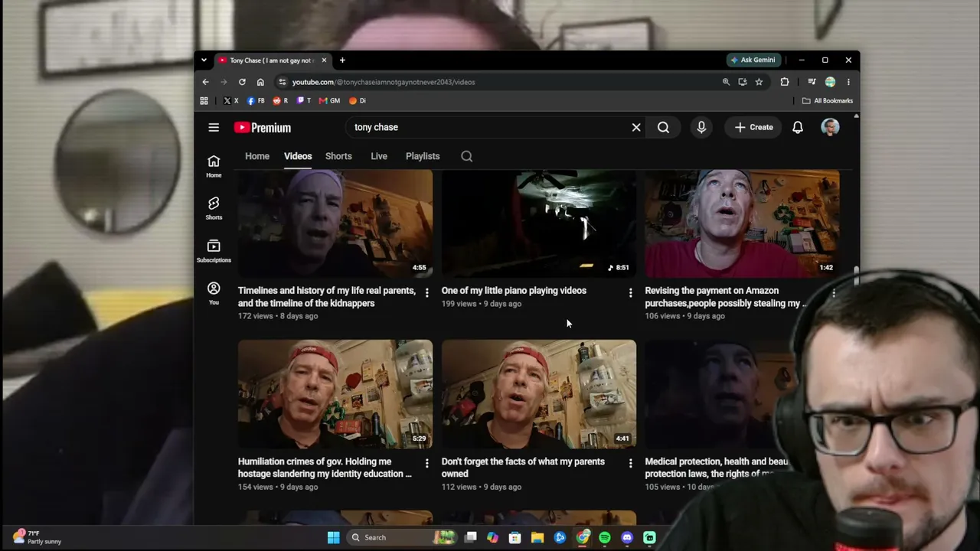Viewport: 980px width, 551px height.
Task: Start voice search with the microphone
Action: (701, 128)
